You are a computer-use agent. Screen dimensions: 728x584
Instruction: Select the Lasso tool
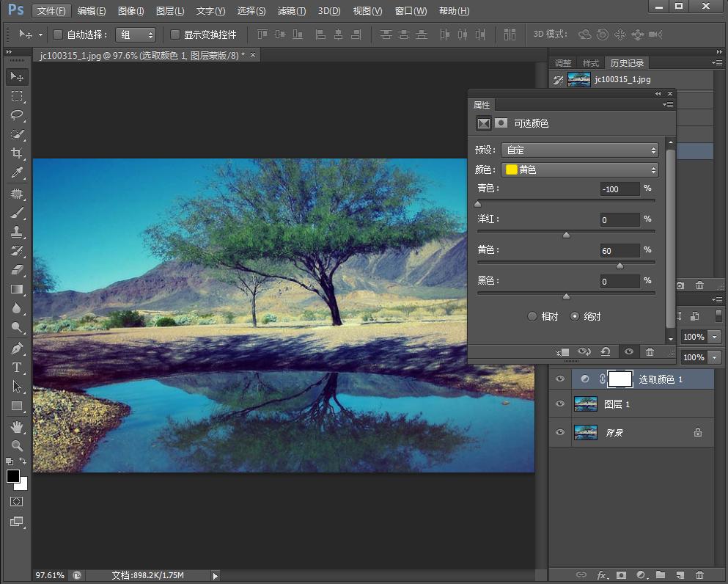17,114
